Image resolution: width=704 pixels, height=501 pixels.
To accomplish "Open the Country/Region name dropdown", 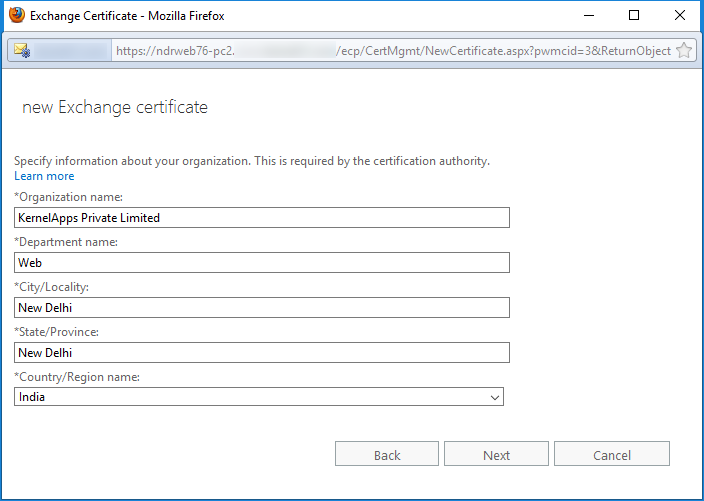I will 259,397.
